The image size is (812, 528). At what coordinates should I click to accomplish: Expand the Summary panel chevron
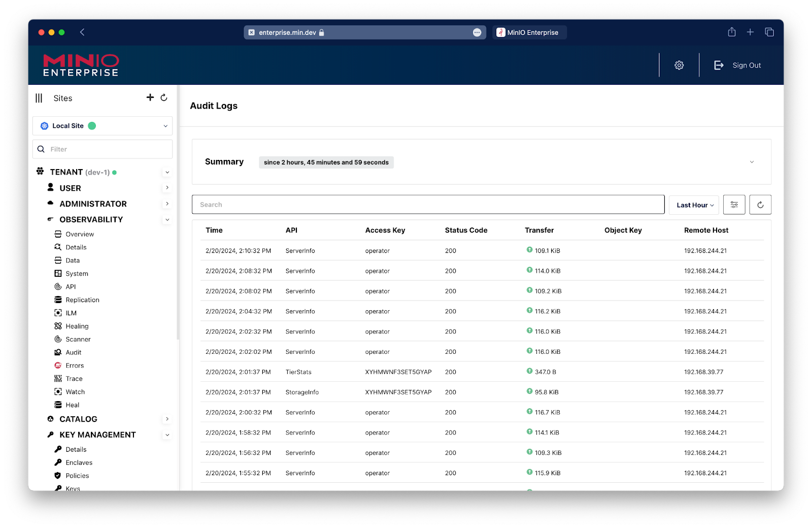click(x=752, y=162)
